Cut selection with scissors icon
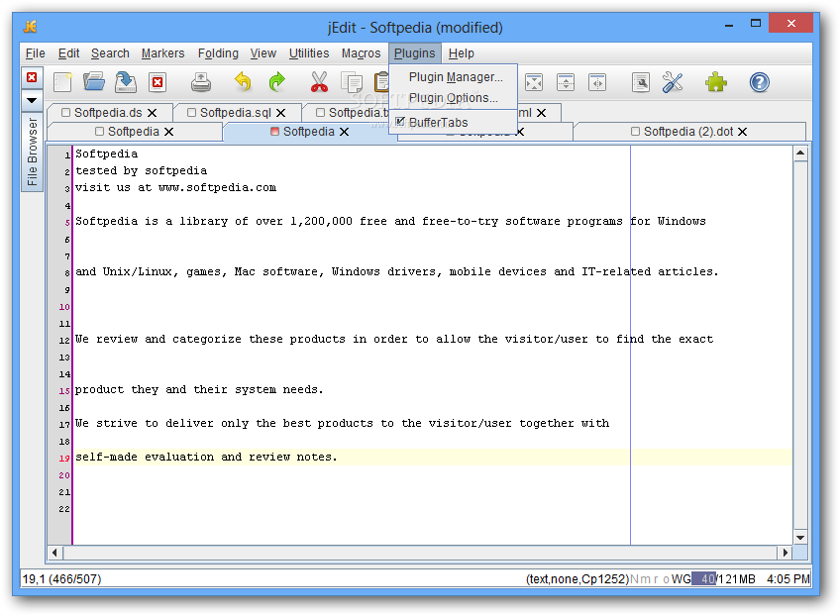Screen dimensions: 840x616 [319, 82]
